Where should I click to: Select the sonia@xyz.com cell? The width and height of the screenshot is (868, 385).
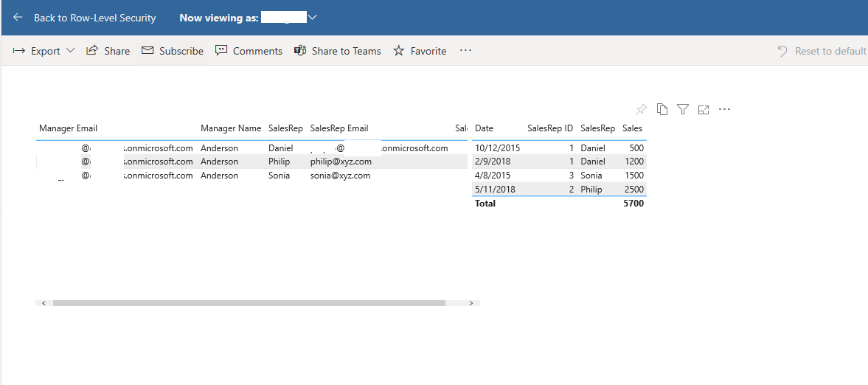(x=340, y=176)
